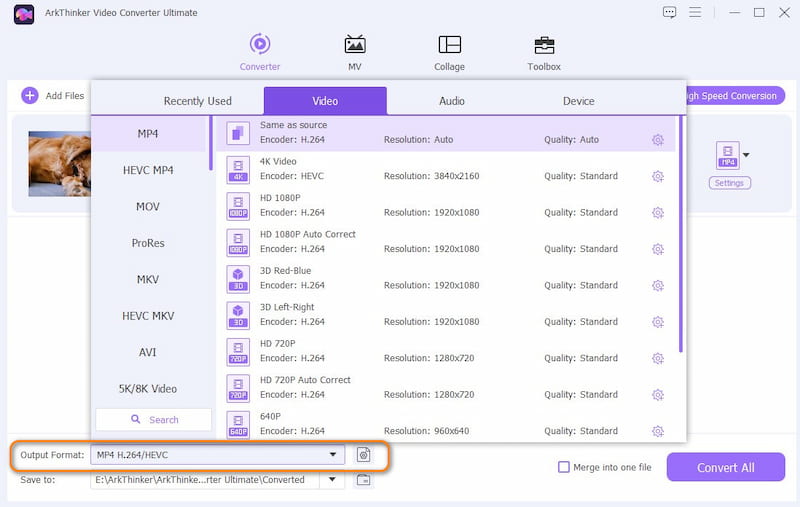Toggle High Speed Conversion button

(x=734, y=96)
